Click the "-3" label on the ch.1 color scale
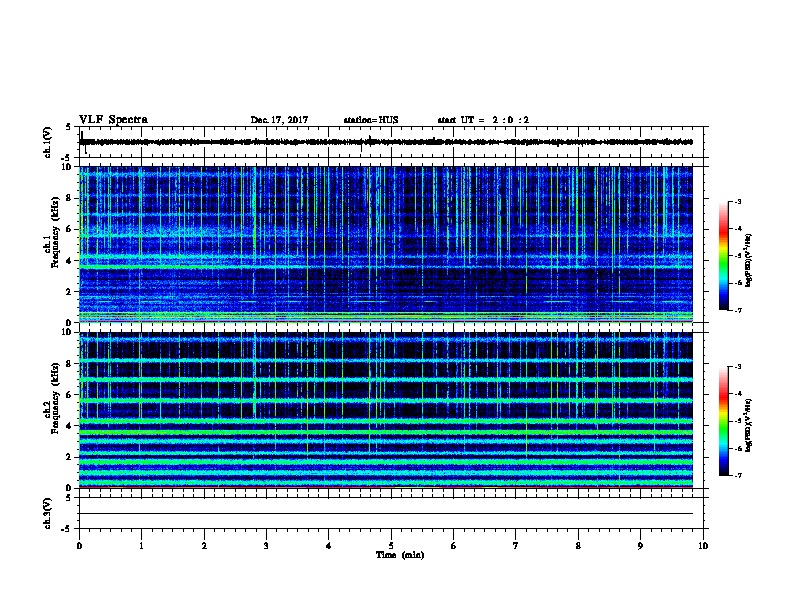 coord(737,201)
